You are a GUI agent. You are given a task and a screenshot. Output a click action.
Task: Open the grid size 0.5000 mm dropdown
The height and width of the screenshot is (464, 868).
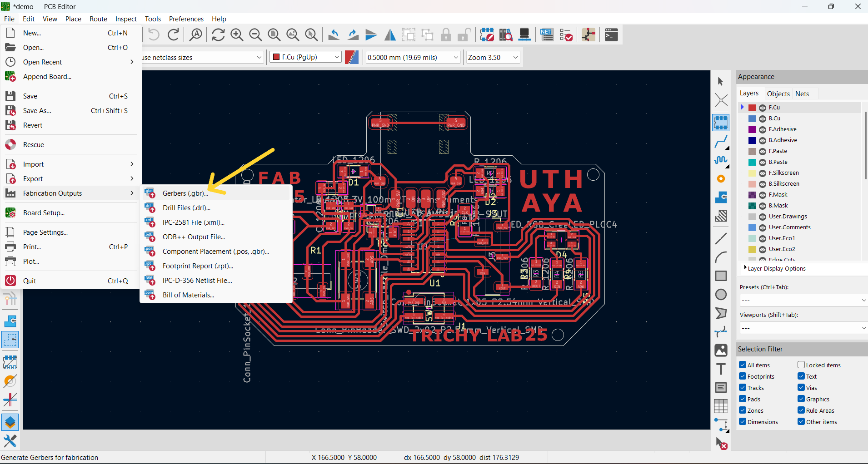[x=413, y=57]
